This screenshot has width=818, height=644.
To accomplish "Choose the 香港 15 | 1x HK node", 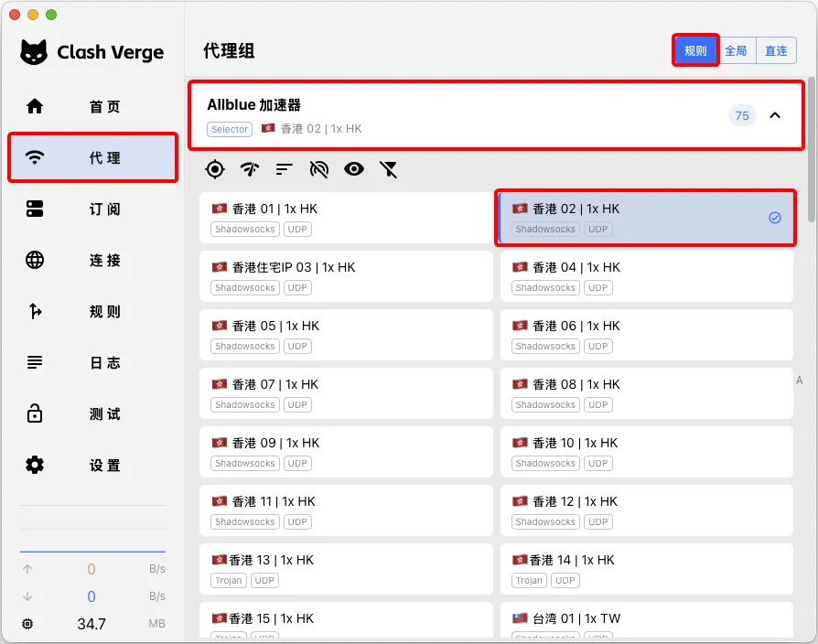I will click(x=346, y=620).
